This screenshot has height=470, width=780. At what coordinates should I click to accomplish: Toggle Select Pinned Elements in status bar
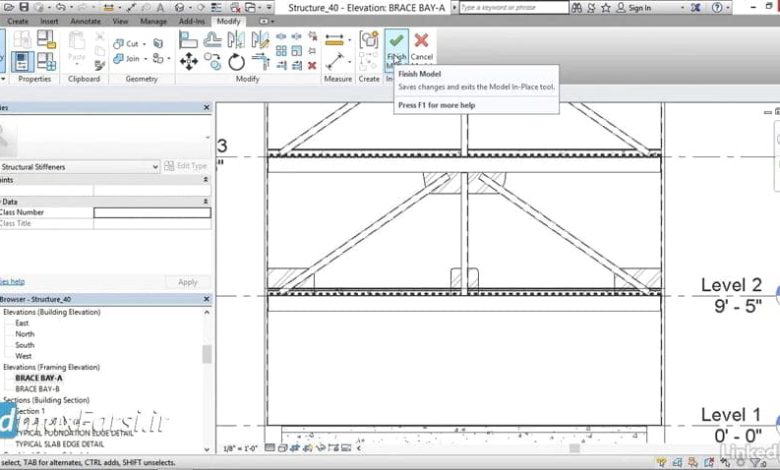692,463
